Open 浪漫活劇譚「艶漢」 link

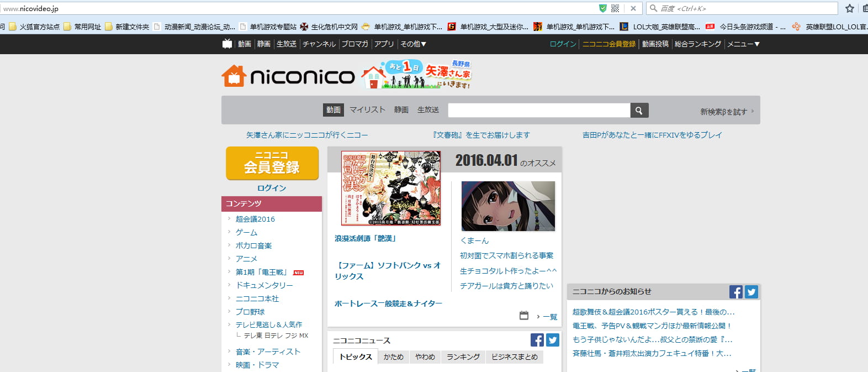pyautogui.click(x=366, y=238)
